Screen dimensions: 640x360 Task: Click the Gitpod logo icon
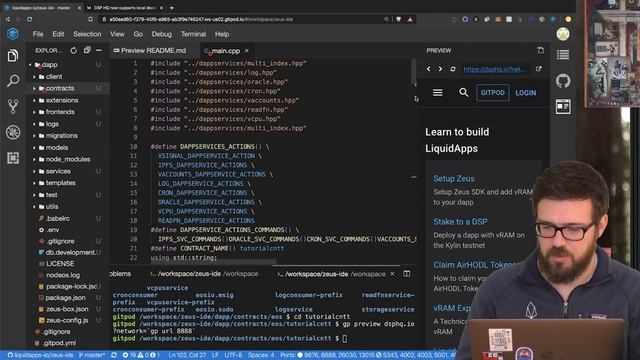tap(13, 34)
